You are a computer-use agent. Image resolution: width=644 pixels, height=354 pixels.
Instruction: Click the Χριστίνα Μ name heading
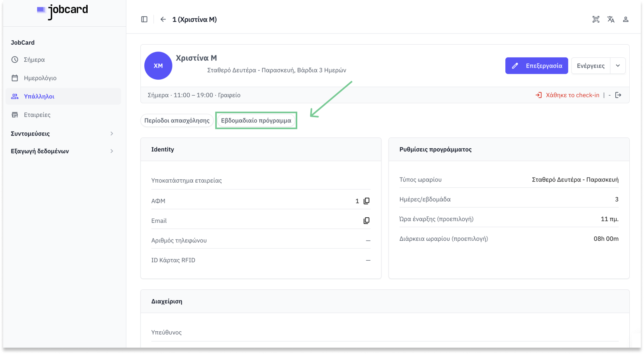196,58
